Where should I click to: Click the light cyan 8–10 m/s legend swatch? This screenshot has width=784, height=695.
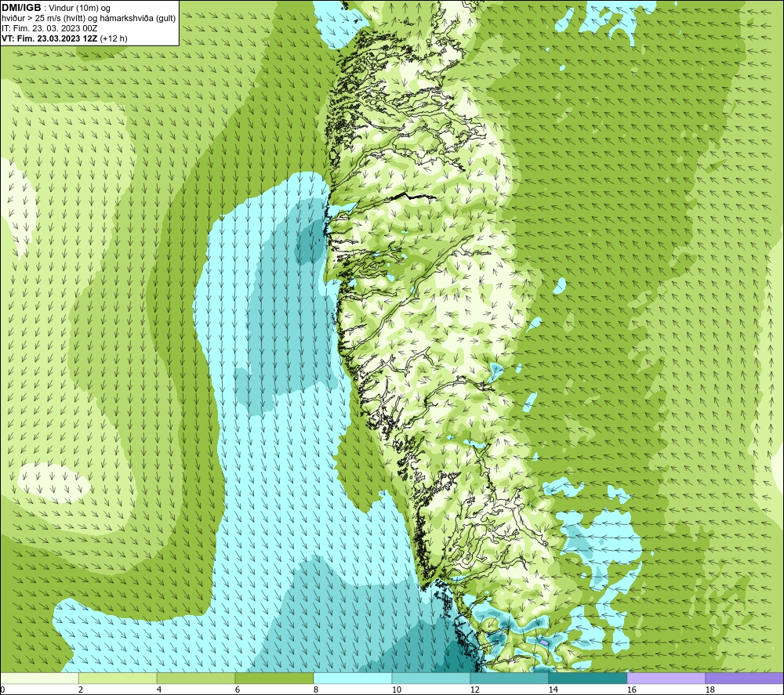pos(353,678)
